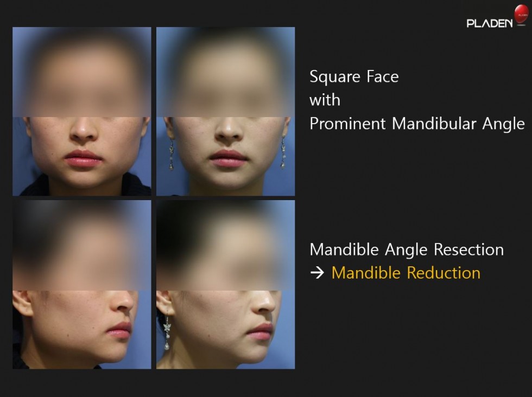
Task: Open the top-left frontal photo without earrings
Action: (x=82, y=111)
